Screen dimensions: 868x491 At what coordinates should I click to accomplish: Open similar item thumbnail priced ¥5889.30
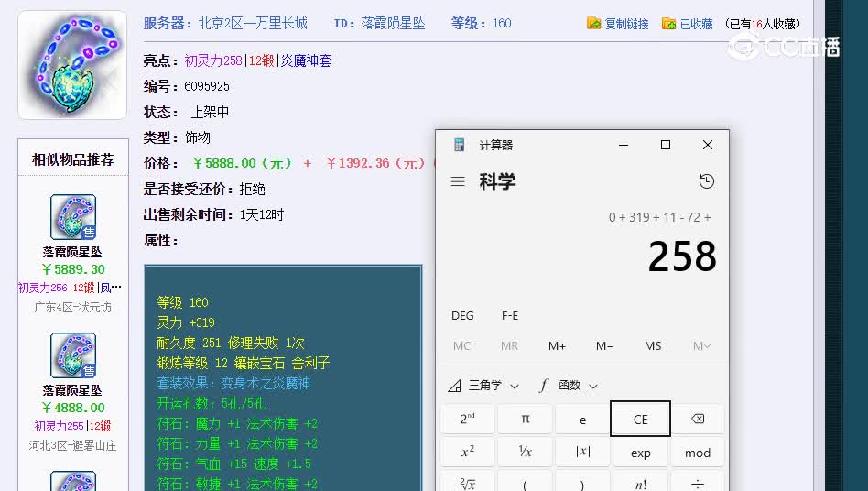(73, 217)
